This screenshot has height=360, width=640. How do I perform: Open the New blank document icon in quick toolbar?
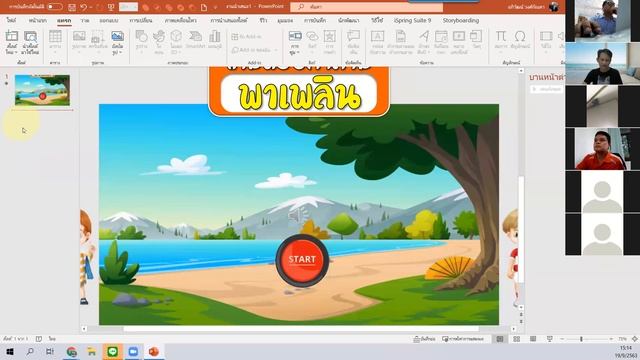click(204, 7)
